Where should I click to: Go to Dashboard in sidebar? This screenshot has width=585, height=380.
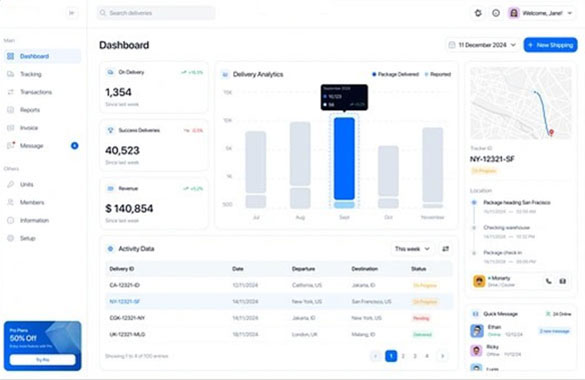coord(43,56)
